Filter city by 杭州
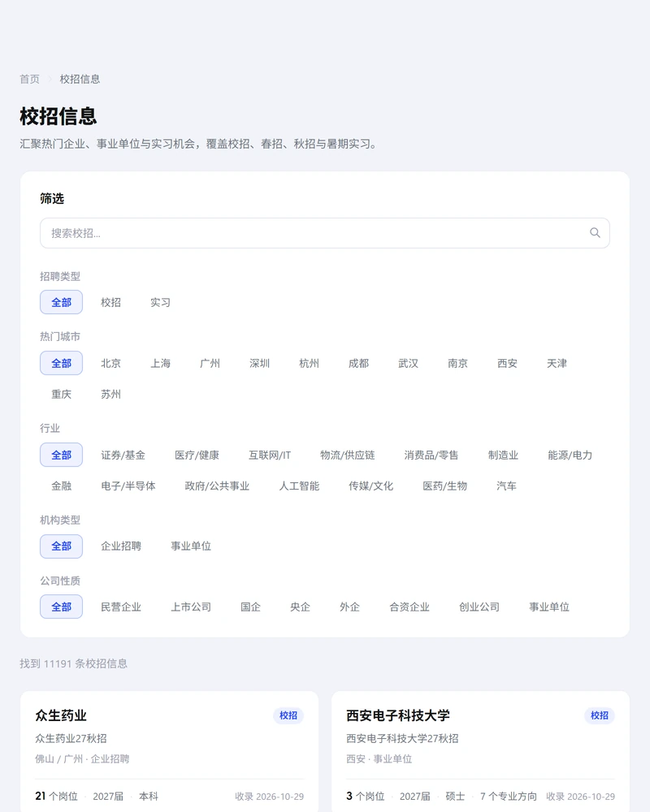 tap(309, 364)
